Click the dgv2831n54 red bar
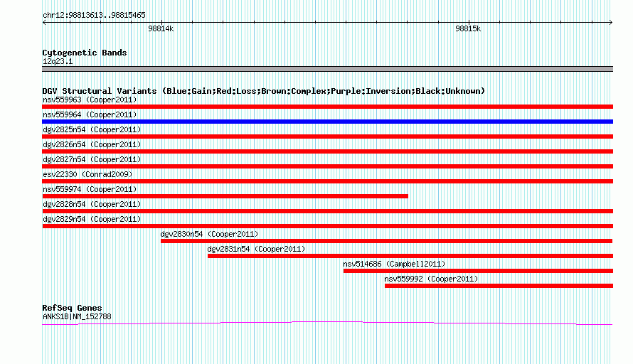Viewport: 633px width, 364px height. tap(410, 256)
